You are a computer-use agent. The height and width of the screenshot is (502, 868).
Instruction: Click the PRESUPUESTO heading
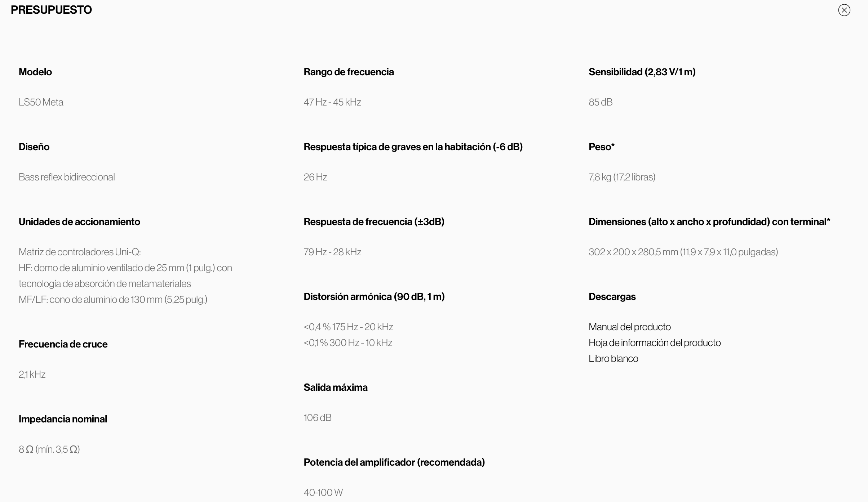[x=51, y=10]
